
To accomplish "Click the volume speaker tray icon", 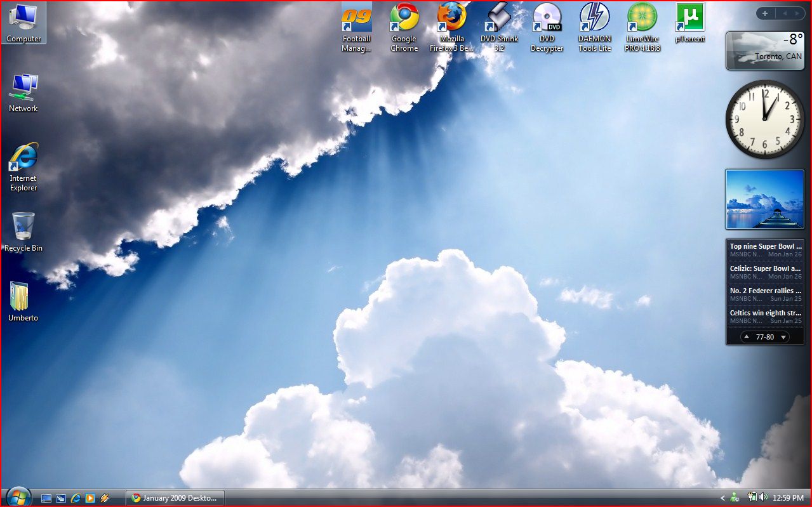I will [x=763, y=498].
